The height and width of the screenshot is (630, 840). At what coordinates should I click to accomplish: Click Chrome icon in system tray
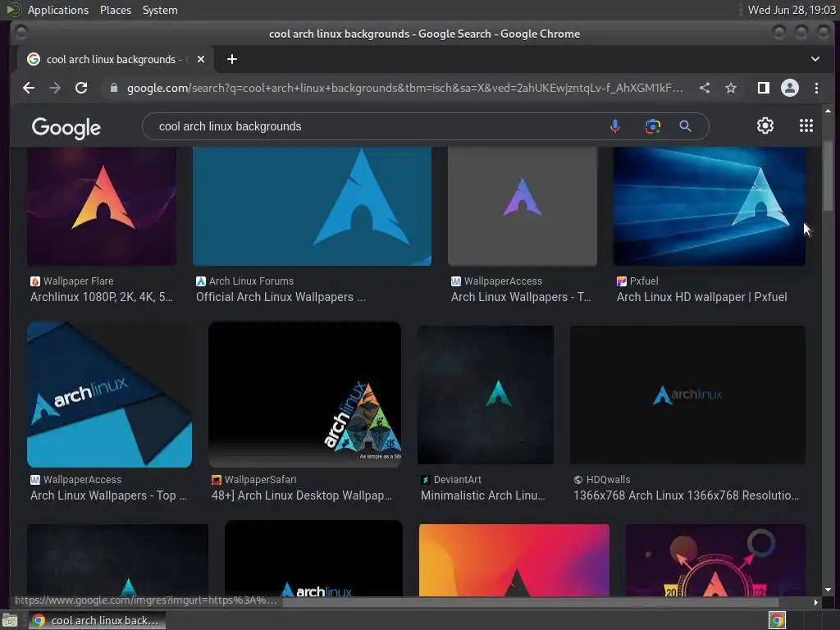click(777, 620)
